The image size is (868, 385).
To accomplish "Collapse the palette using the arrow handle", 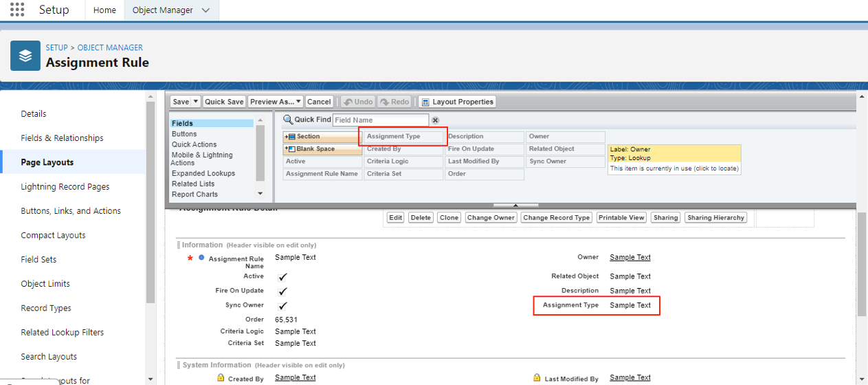I will click(515, 205).
